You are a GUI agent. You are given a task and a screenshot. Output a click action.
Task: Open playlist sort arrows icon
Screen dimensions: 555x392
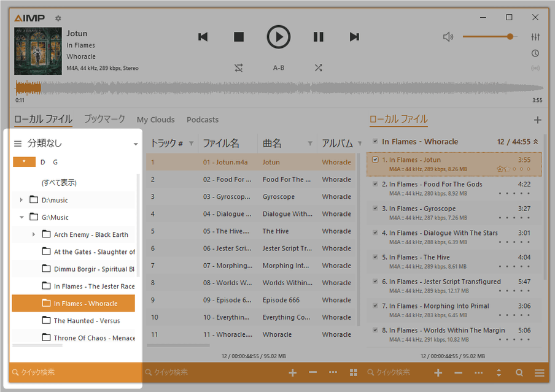click(499, 372)
